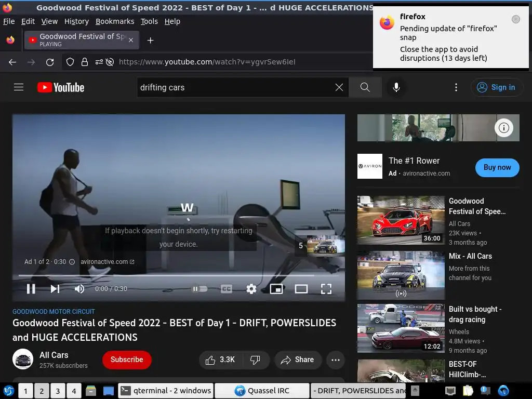The height and width of the screenshot is (399, 532).
Task: Click Buy now ad button
Action: tap(497, 167)
